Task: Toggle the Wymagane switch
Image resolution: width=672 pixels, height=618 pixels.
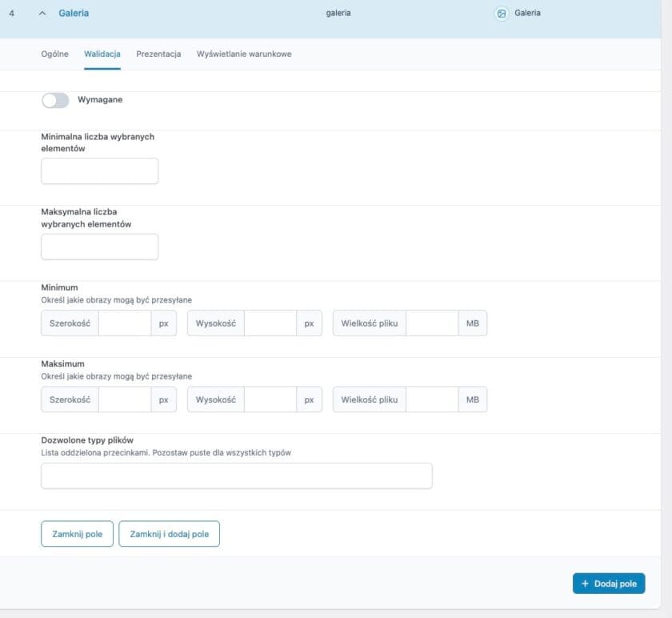Action: [x=55, y=100]
